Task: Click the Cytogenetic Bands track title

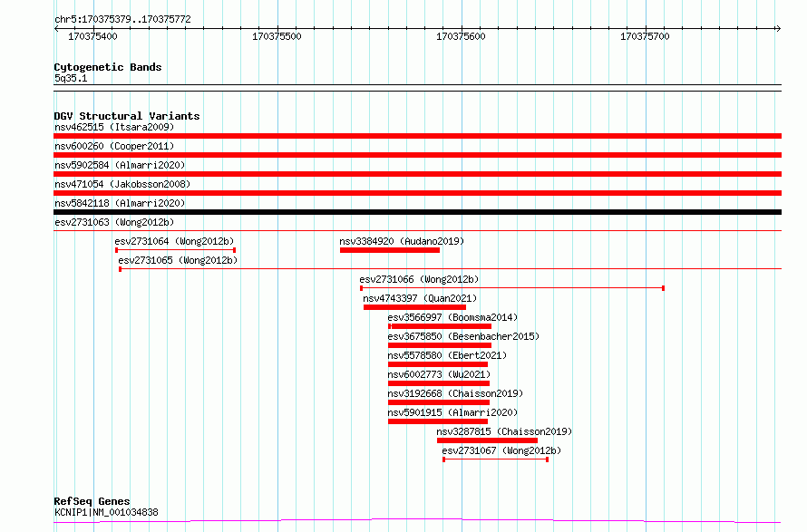Action: (x=108, y=67)
